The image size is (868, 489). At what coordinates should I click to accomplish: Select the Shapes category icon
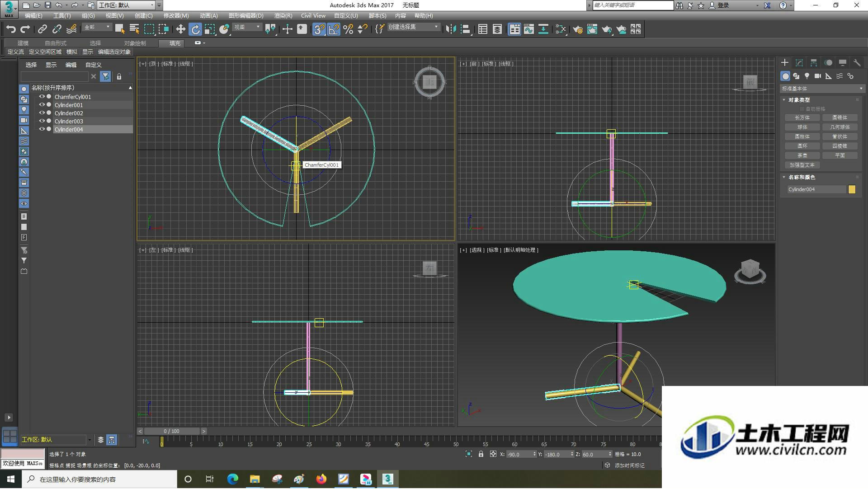tap(796, 76)
